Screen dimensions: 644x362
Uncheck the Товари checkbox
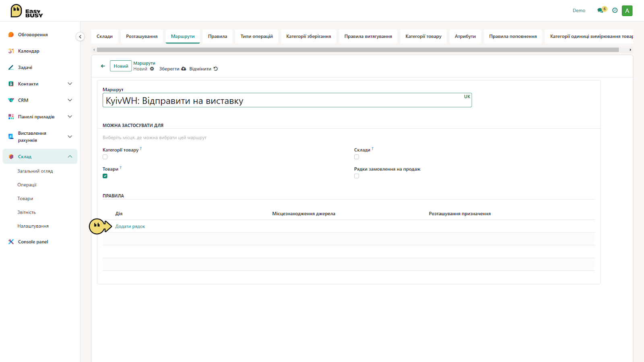point(105,176)
